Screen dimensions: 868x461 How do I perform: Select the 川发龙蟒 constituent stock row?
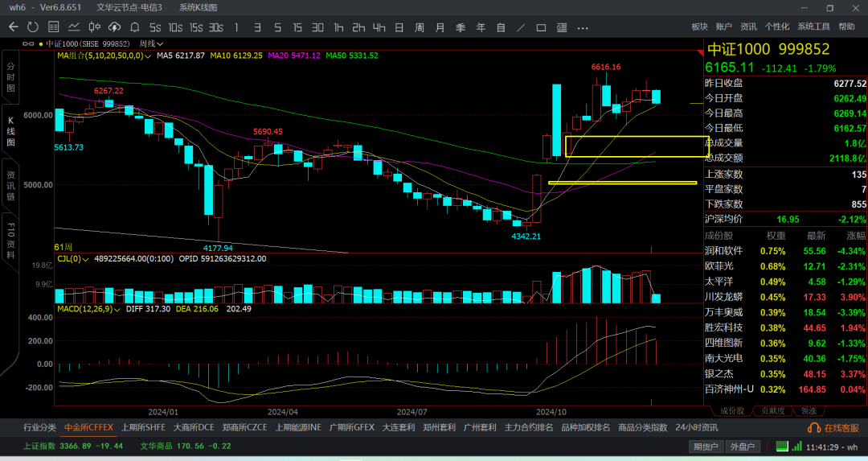click(x=785, y=297)
